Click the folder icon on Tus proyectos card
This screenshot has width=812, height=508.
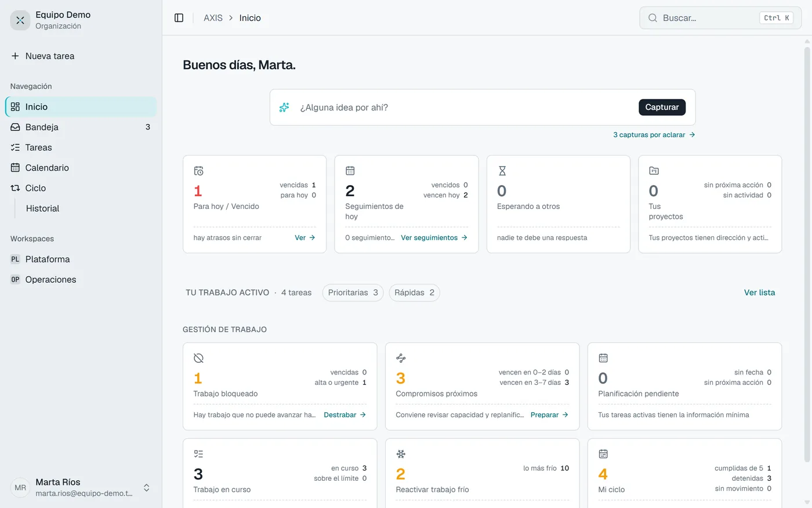tap(654, 171)
